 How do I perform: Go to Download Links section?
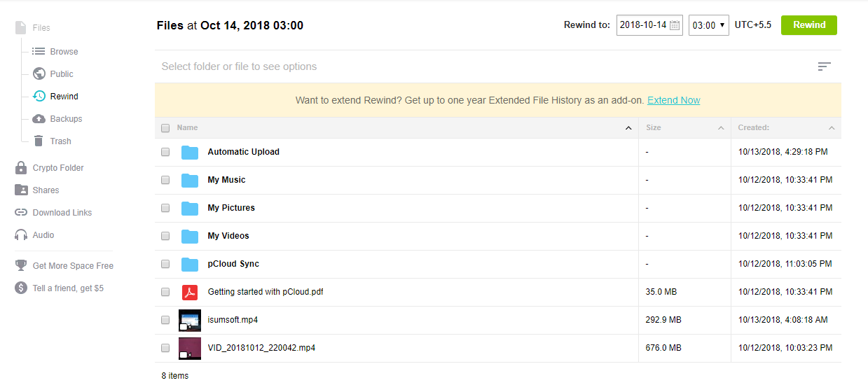(x=62, y=213)
